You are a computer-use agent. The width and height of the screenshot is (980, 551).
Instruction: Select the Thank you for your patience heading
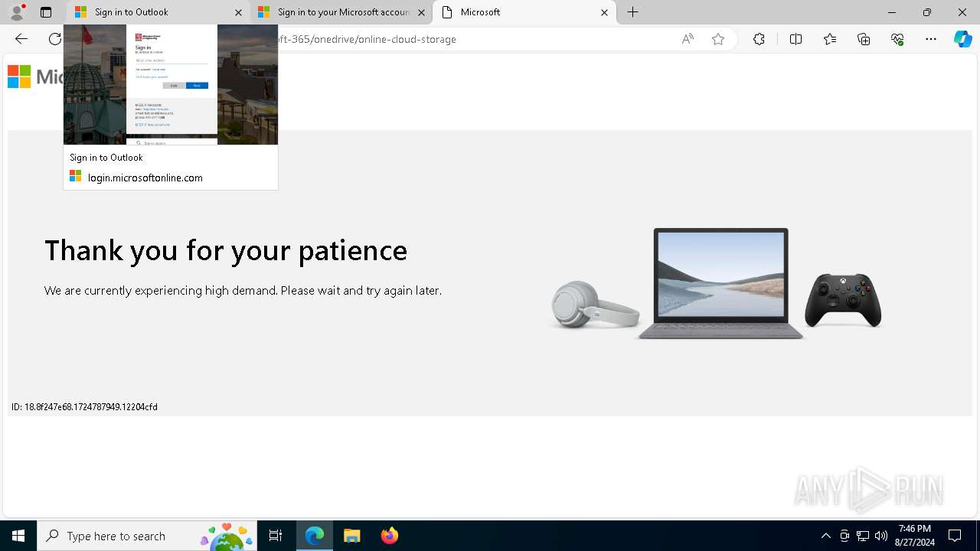[226, 250]
